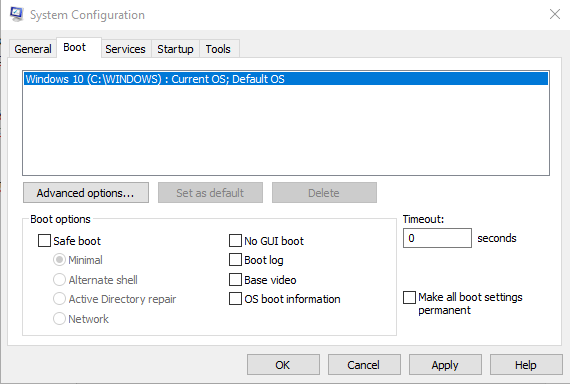Image resolution: width=570 pixels, height=384 pixels.
Task: Open Advanced options dialog
Action: point(86,193)
